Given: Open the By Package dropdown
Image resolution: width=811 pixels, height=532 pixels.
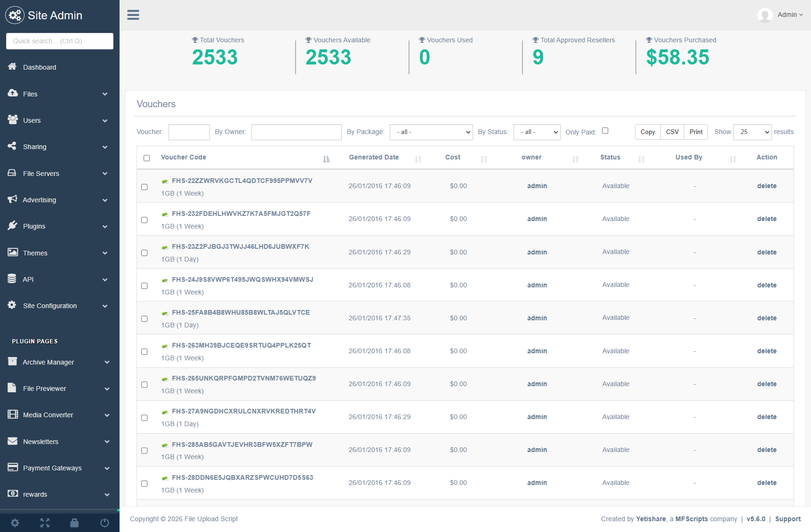Looking at the screenshot, I should (431, 132).
